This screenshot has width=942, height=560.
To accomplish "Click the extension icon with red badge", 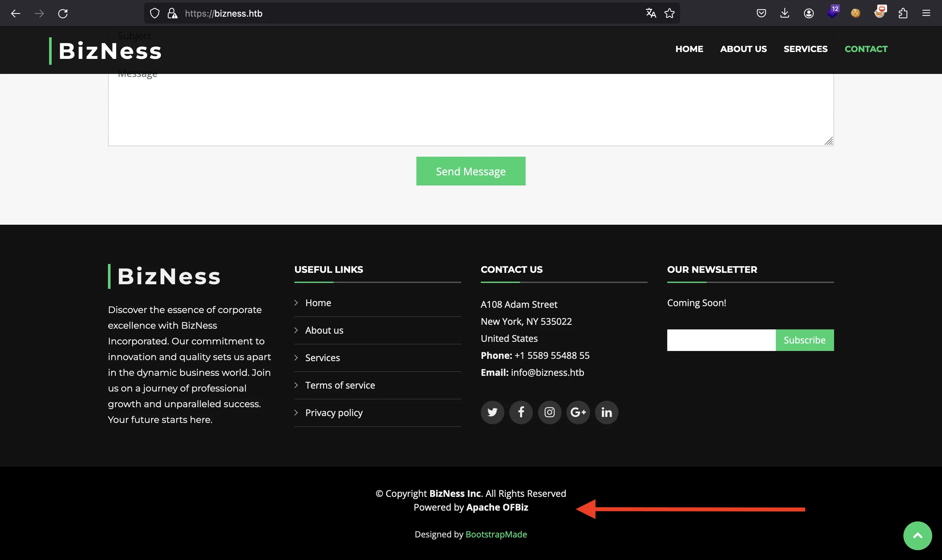I will pos(880,12).
